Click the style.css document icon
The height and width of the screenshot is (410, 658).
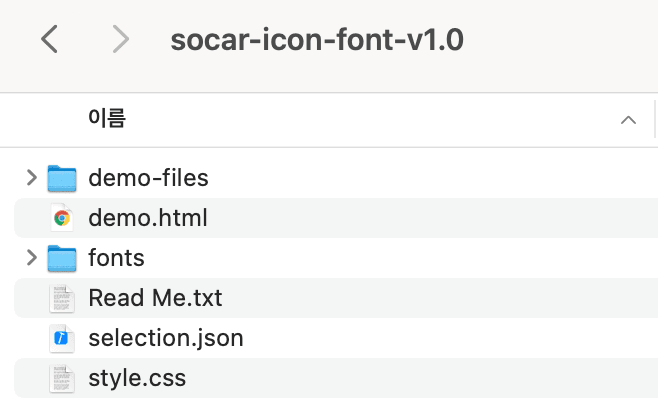point(62,379)
